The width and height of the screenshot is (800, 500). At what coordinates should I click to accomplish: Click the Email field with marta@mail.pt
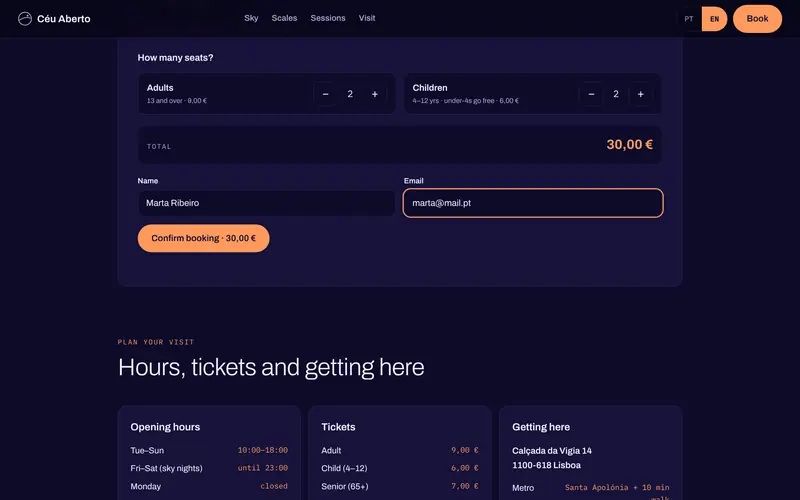533,203
